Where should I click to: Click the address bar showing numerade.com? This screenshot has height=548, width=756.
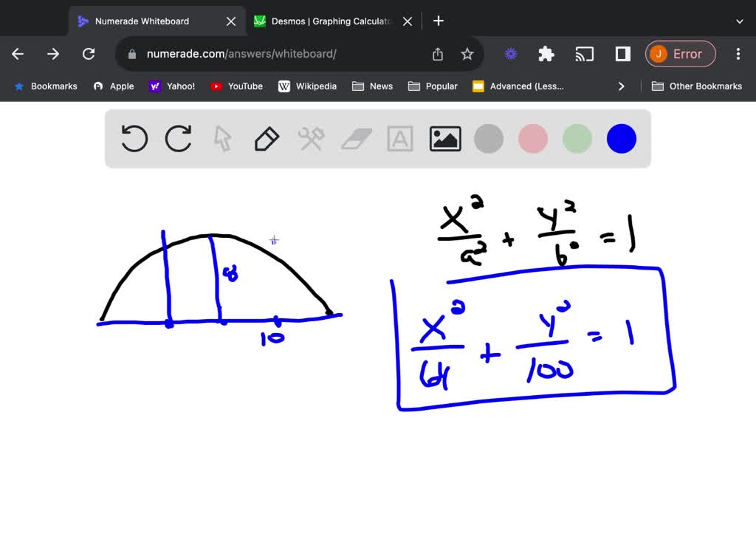tap(221, 54)
